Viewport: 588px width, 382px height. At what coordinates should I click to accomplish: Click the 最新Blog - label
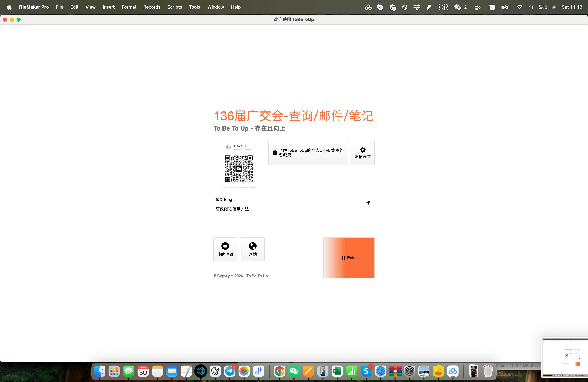[x=225, y=199]
